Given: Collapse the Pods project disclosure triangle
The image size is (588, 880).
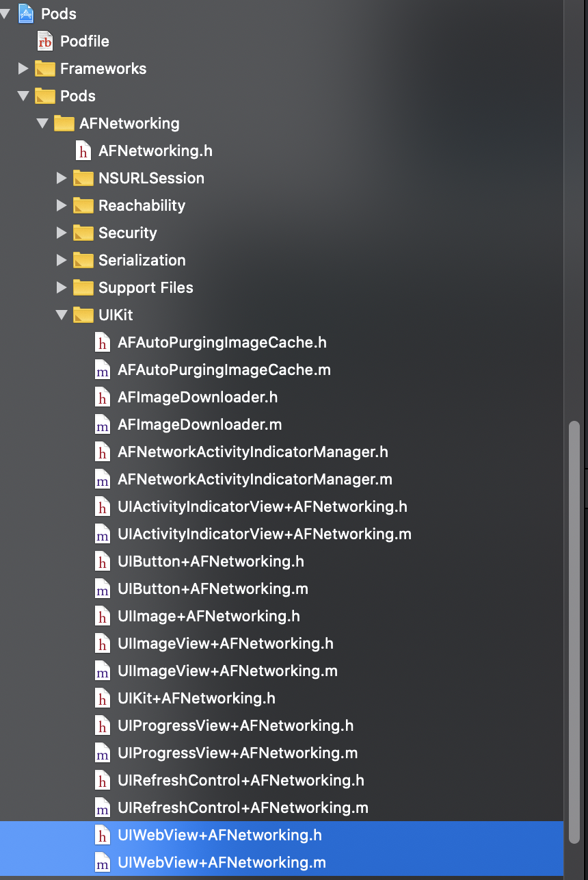Looking at the screenshot, I should tap(5, 13).
